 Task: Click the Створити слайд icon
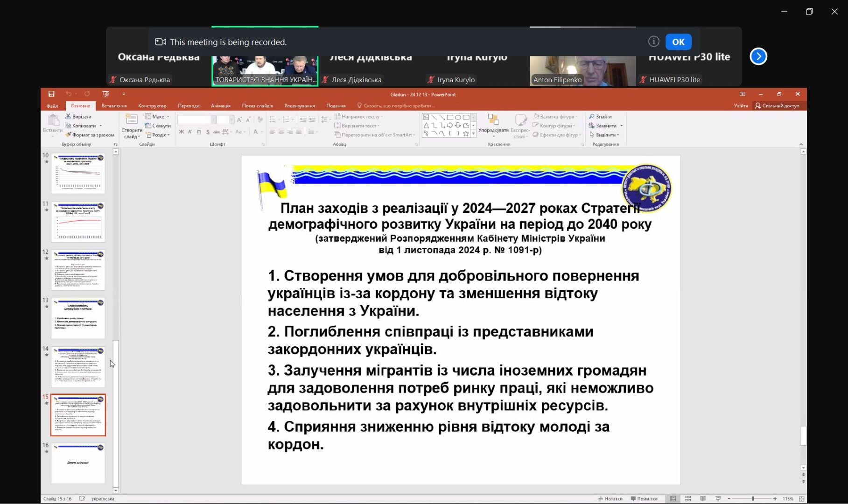[132, 119]
